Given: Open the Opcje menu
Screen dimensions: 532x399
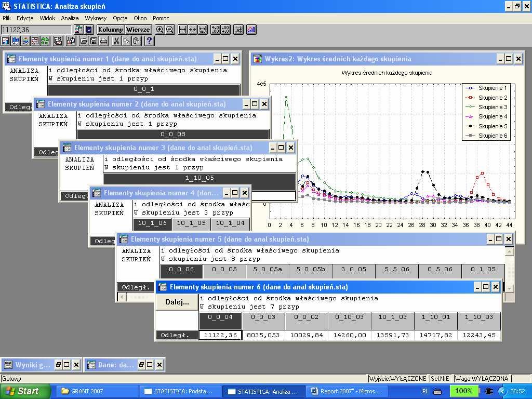Looking at the screenshot, I should [120, 18].
